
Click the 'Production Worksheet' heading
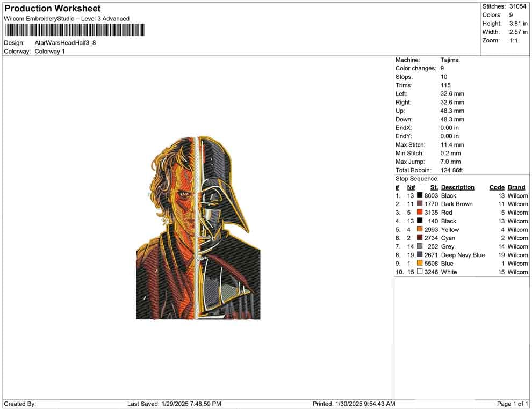(53, 9)
